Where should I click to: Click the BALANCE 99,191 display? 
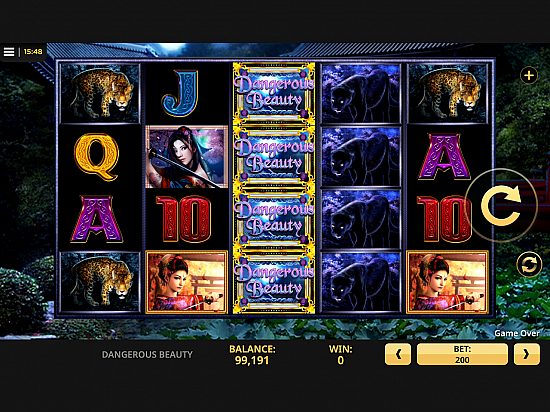click(x=252, y=354)
